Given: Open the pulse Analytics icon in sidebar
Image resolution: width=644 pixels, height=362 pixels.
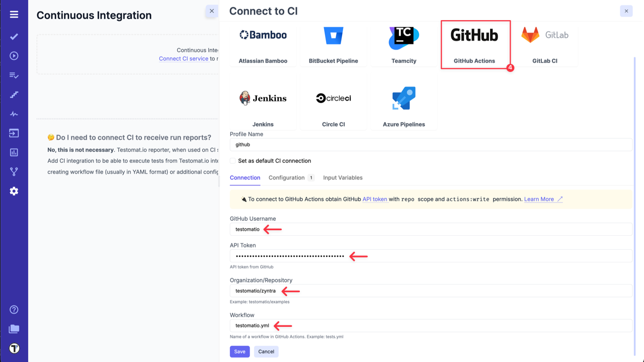Looking at the screenshot, I should 14,114.
